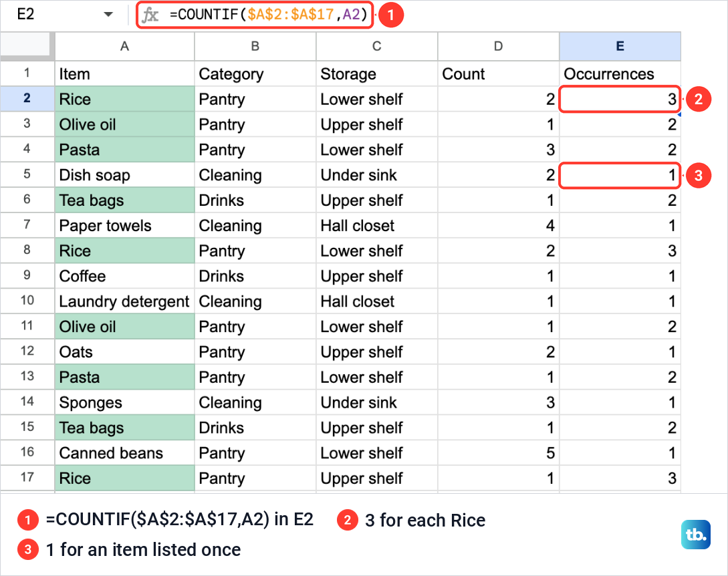
Task: Click the tb. logo badge
Action: [695, 534]
